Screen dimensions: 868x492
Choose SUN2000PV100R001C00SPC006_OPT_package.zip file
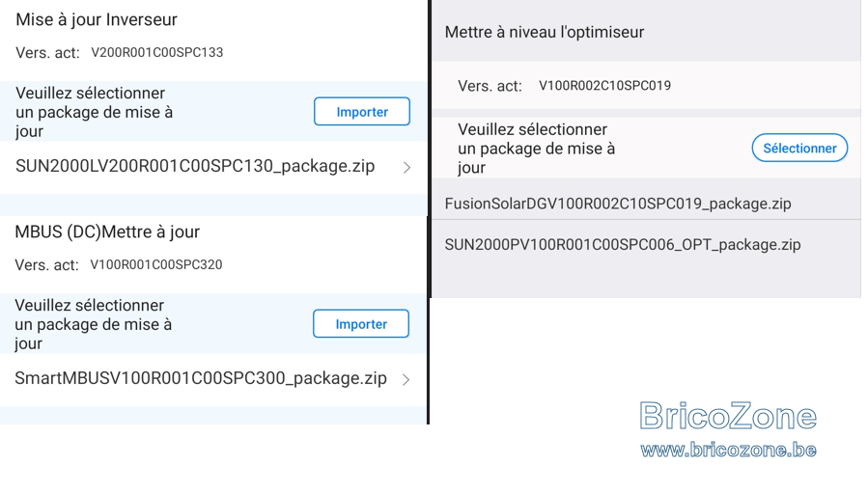(646, 245)
